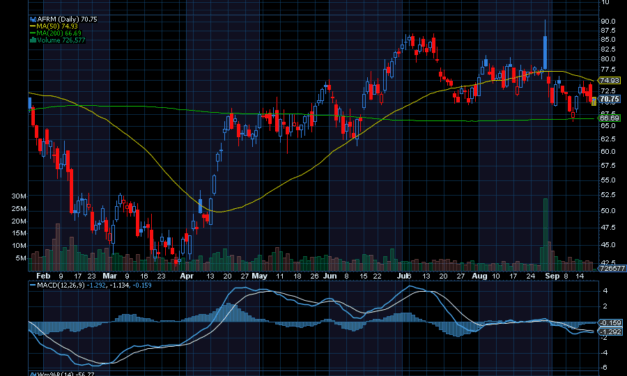Click the May month label on time axis
This screenshot has height=376, width=627.
click(260, 276)
